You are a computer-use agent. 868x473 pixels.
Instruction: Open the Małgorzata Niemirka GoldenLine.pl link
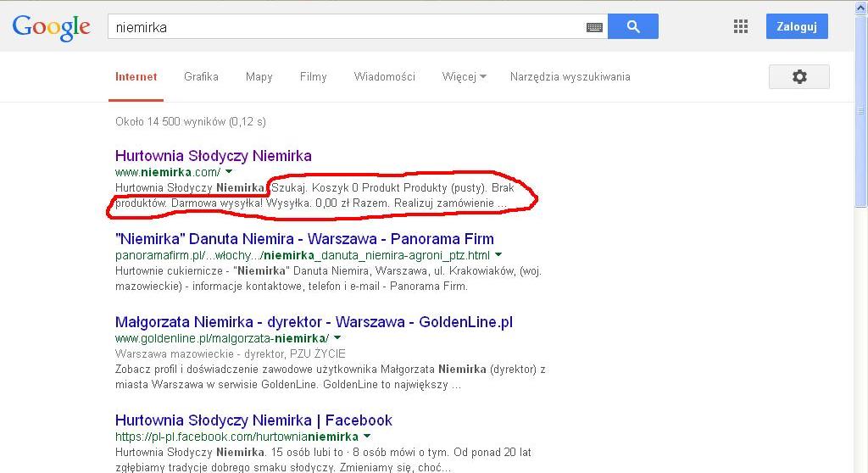coord(314,322)
